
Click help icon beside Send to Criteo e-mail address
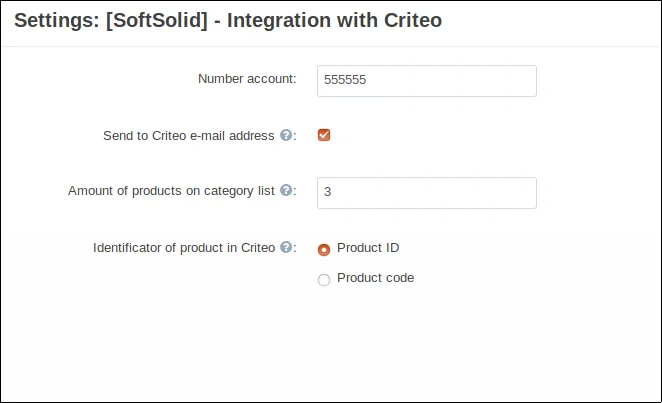point(286,136)
